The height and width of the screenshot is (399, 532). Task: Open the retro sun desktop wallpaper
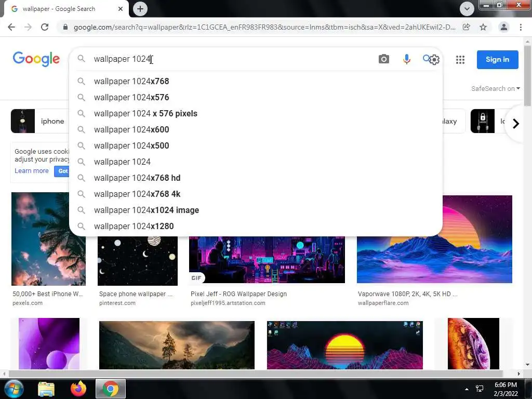[x=345, y=345]
